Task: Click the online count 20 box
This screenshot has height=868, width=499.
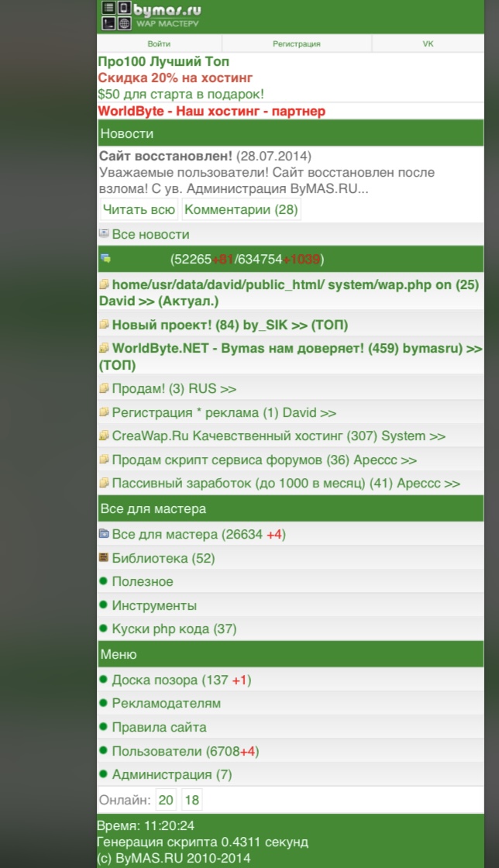Action: click(166, 800)
